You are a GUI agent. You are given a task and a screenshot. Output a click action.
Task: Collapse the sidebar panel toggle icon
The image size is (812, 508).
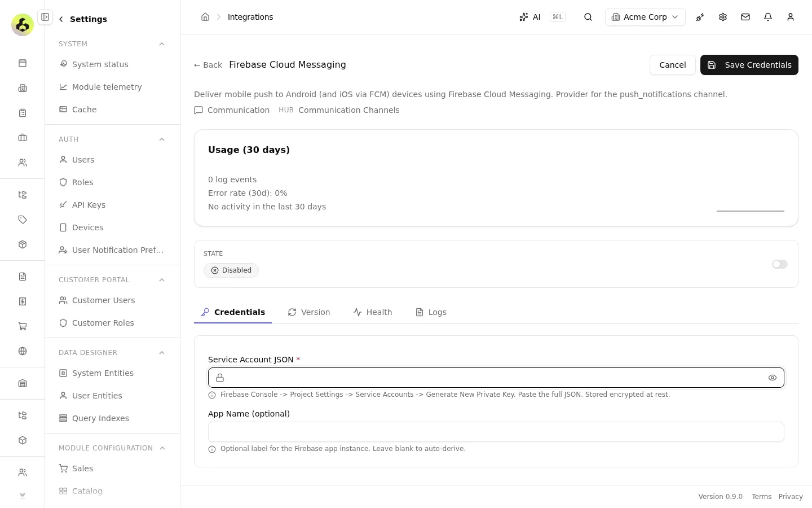pyautogui.click(x=45, y=17)
